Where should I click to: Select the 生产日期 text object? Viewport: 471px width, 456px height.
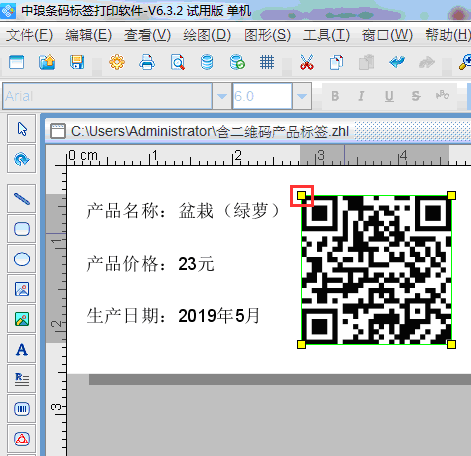point(173,316)
